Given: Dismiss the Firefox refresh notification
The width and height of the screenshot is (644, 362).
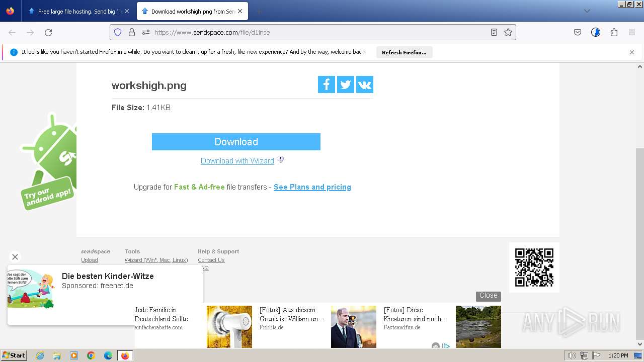Looking at the screenshot, I should pos(632,52).
